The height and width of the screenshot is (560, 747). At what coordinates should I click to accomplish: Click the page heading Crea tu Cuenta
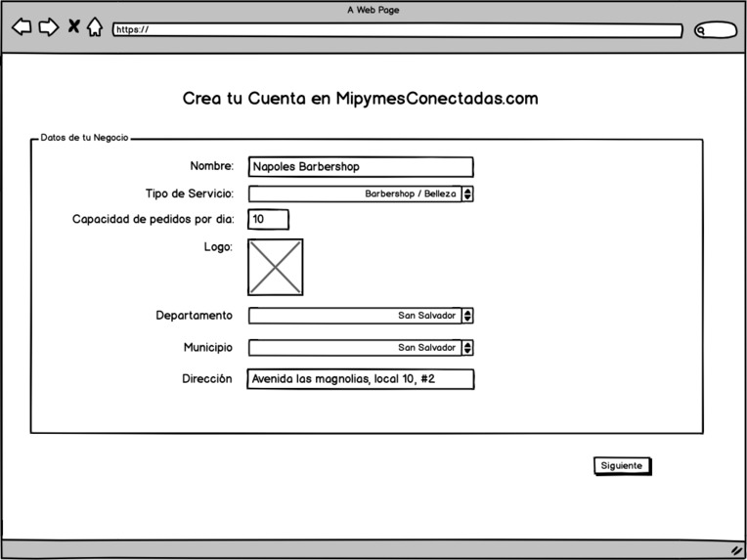361,99
